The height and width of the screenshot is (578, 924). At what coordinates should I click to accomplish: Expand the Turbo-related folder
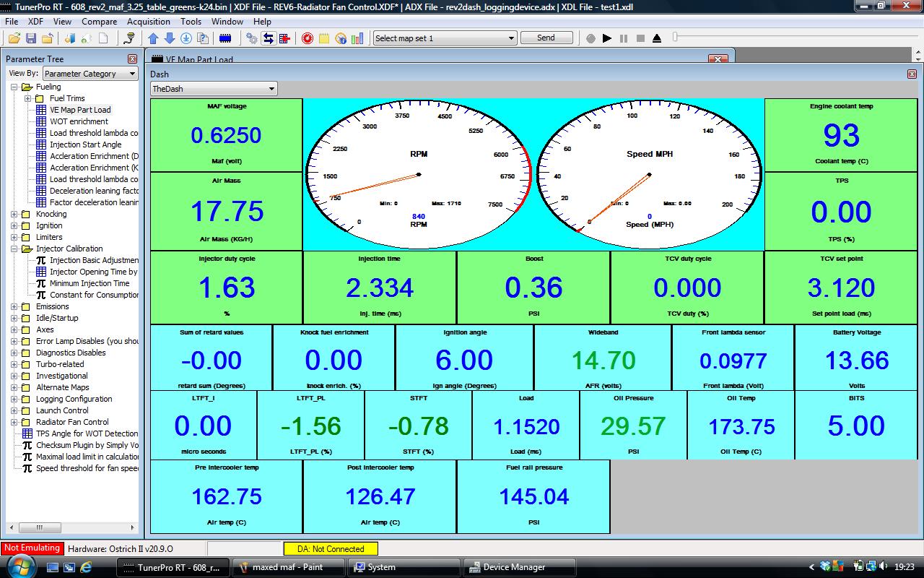(x=14, y=364)
